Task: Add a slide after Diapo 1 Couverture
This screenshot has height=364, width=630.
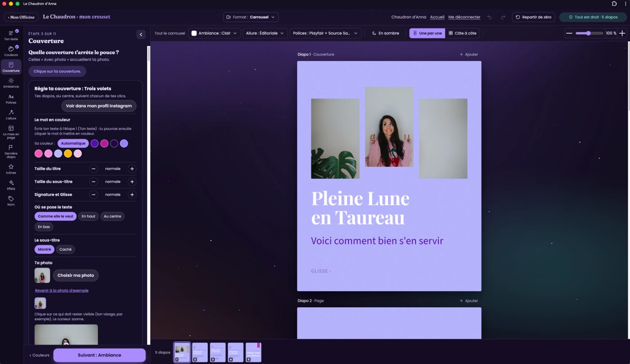Action: point(469,54)
